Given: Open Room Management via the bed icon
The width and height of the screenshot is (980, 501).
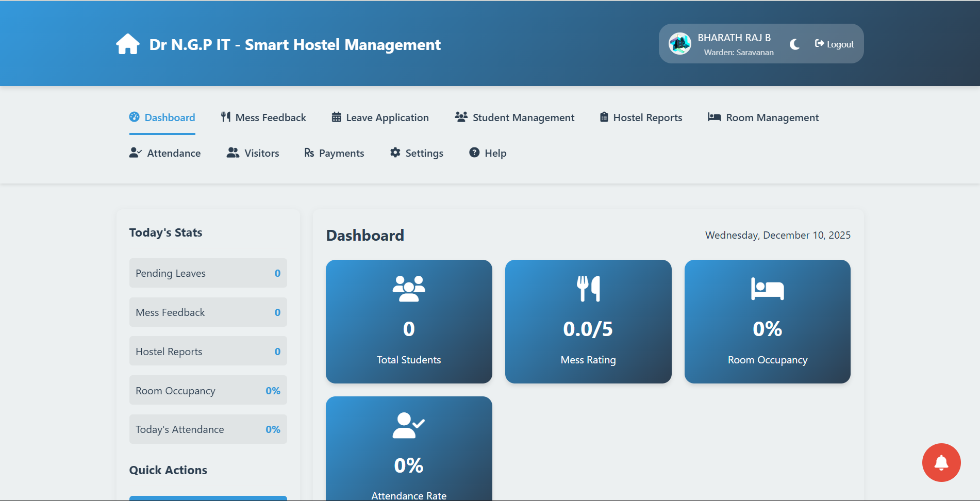Looking at the screenshot, I should click(714, 117).
